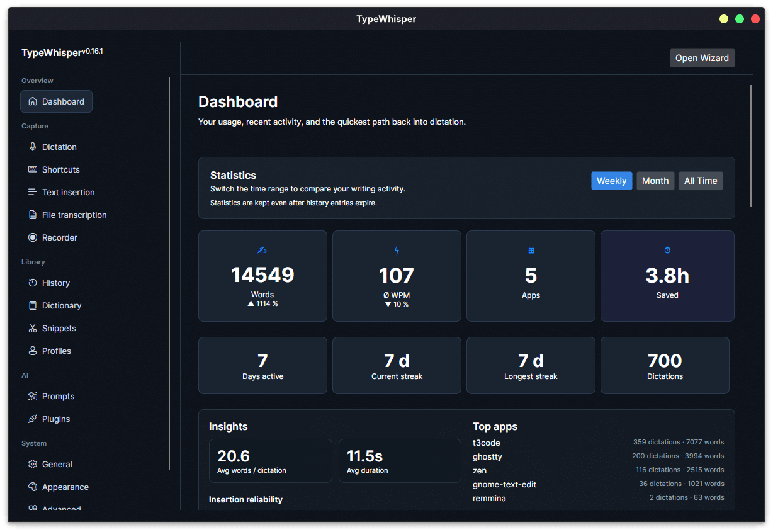Image resolution: width=773 pixels, height=532 pixels.
Task: Click TypeWhisper v0.16.1 sidebar title
Action: [62, 52]
